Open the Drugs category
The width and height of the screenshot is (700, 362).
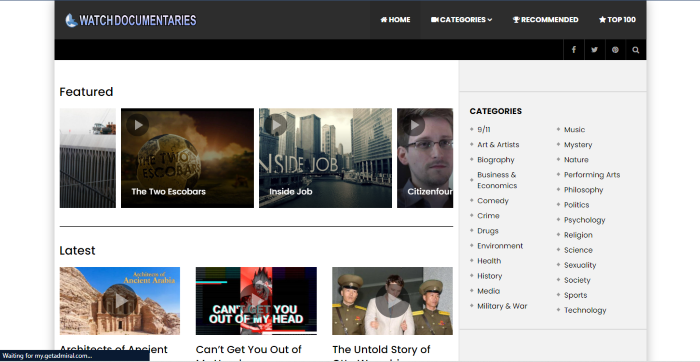pyautogui.click(x=488, y=231)
